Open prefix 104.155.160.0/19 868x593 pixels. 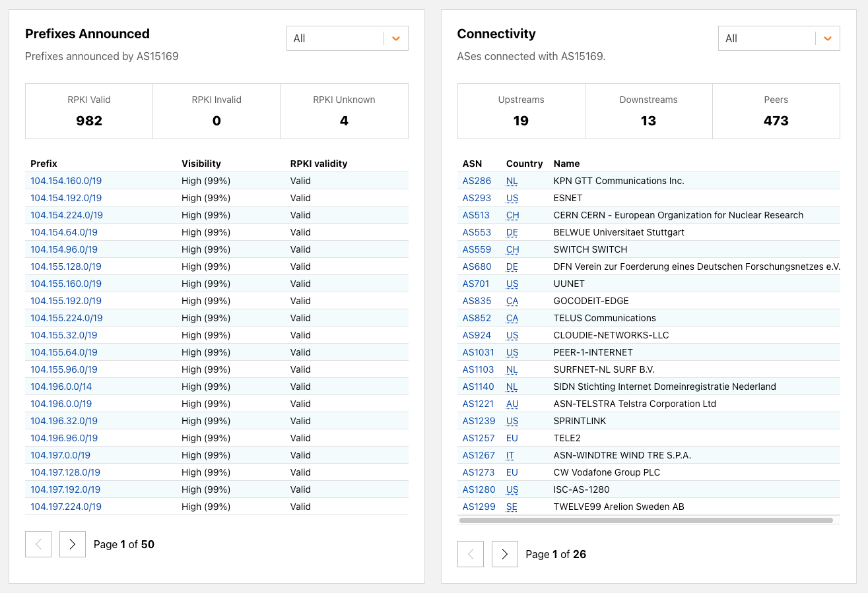[x=66, y=284]
